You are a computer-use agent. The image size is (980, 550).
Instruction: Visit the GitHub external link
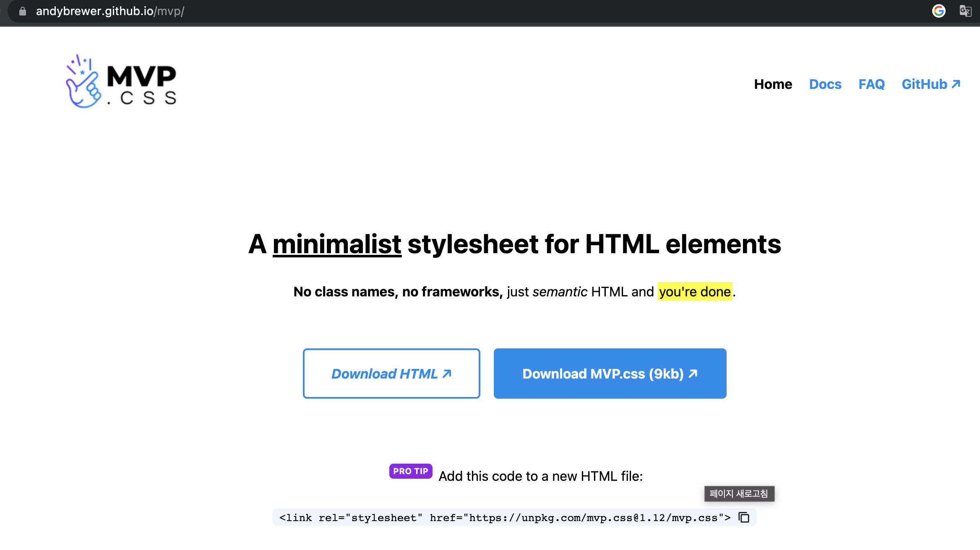coord(930,84)
